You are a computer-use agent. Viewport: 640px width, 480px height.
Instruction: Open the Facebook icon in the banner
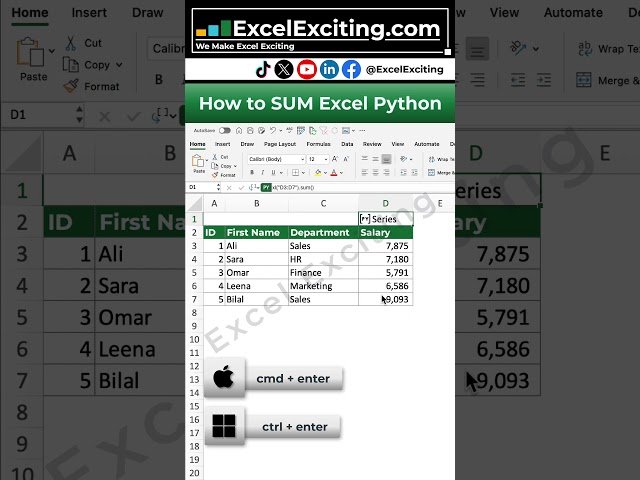point(351,69)
